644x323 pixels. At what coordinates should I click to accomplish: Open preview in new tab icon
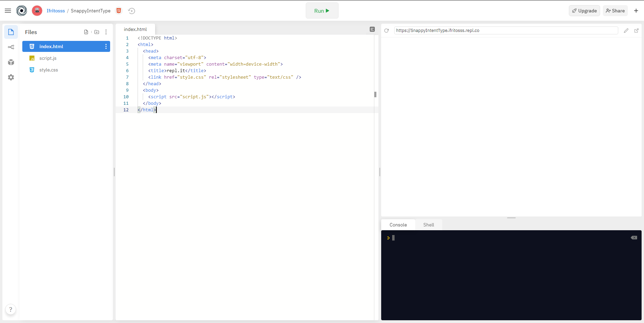coord(636,31)
